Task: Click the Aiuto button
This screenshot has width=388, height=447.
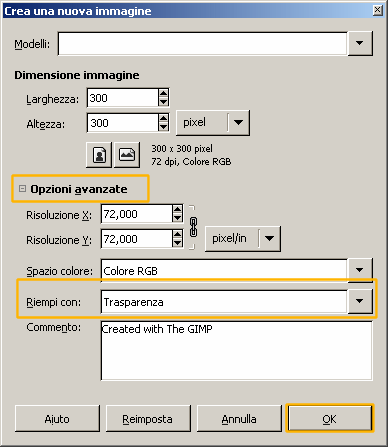Action: click(x=57, y=419)
